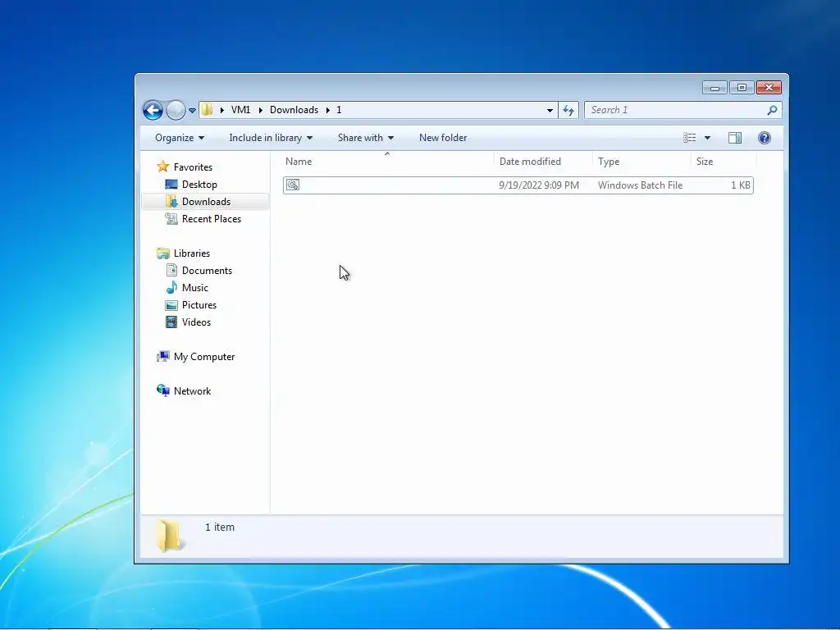The width and height of the screenshot is (840, 630).
Task: Select the batch file icon
Action: click(293, 185)
